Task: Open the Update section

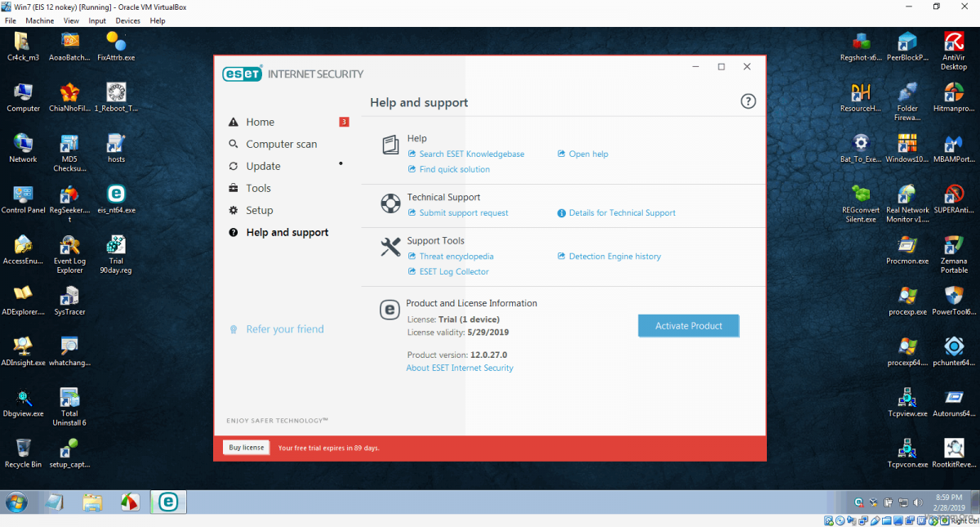Action: click(263, 167)
